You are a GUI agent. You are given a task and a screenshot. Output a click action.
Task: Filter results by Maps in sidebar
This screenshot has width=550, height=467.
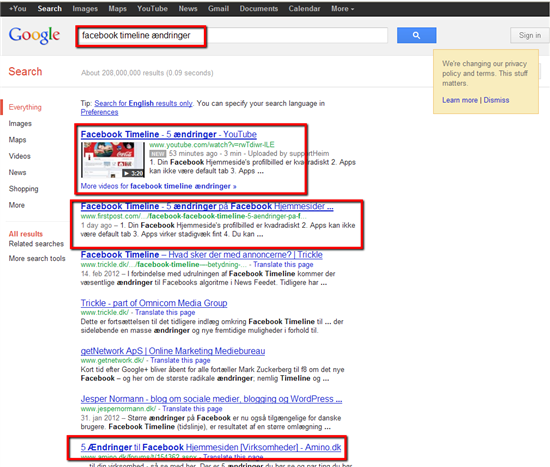coord(18,140)
